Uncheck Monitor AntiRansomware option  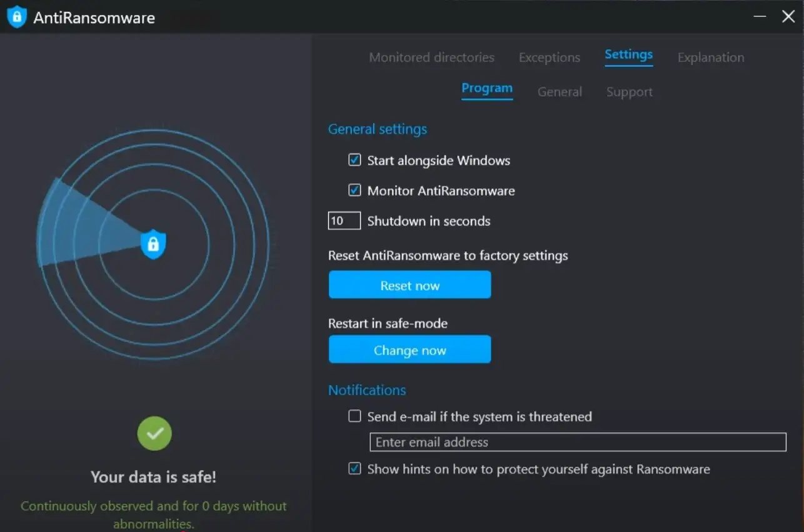(x=354, y=190)
